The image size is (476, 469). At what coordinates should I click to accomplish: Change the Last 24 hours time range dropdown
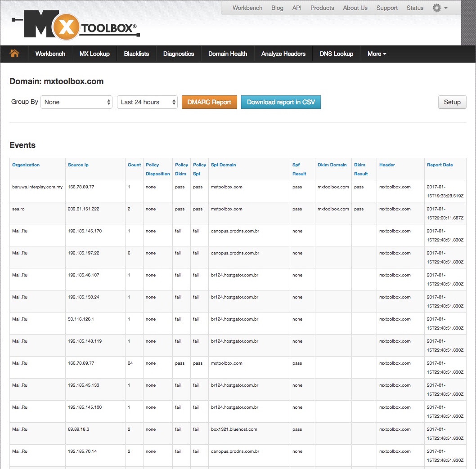(x=147, y=102)
